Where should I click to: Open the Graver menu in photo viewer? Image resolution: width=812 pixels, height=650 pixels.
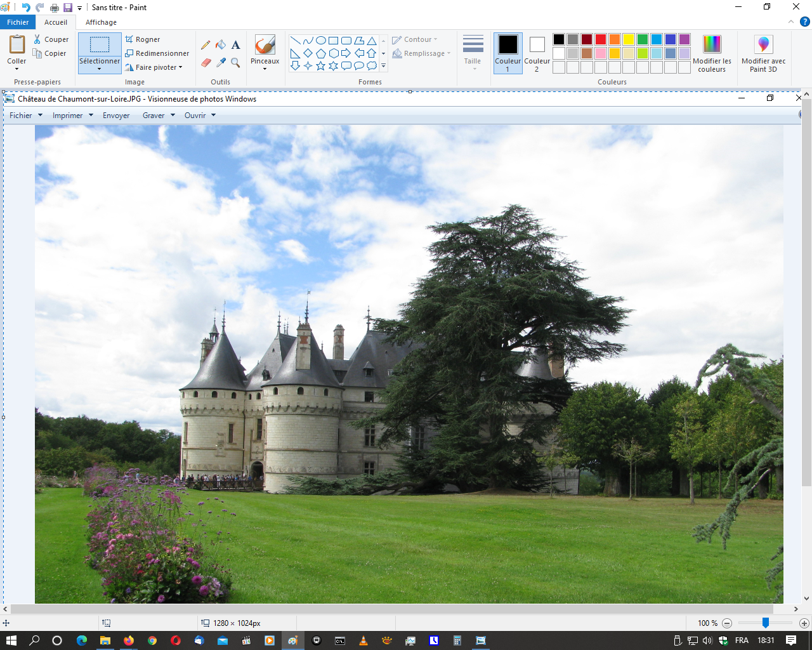tap(159, 116)
